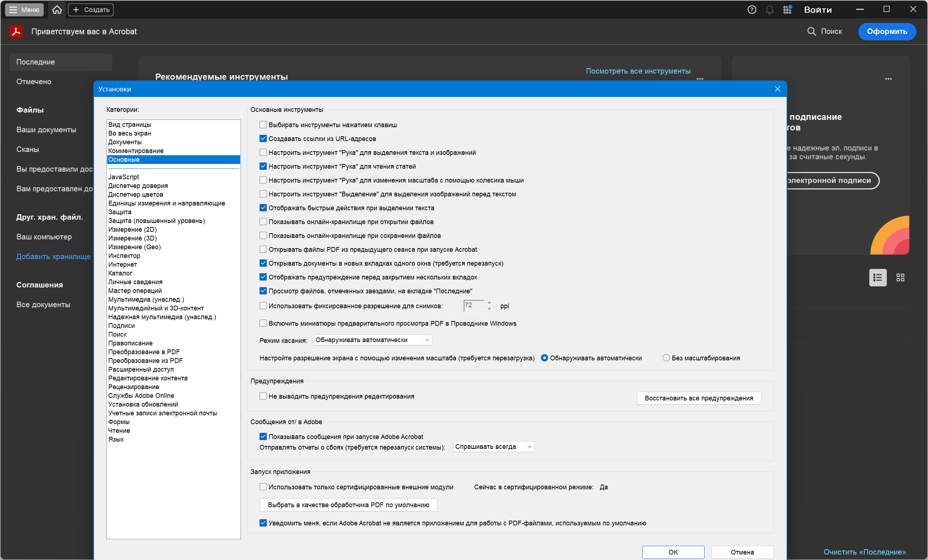Uncheck "Создавать ссылки из URL-адресов"
This screenshot has width=928, height=560.
pyautogui.click(x=263, y=138)
